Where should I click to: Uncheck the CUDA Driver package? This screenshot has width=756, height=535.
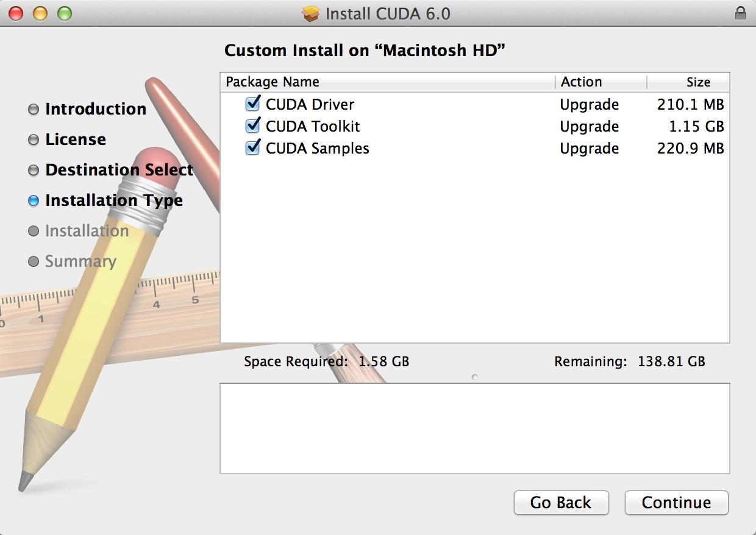(x=252, y=104)
